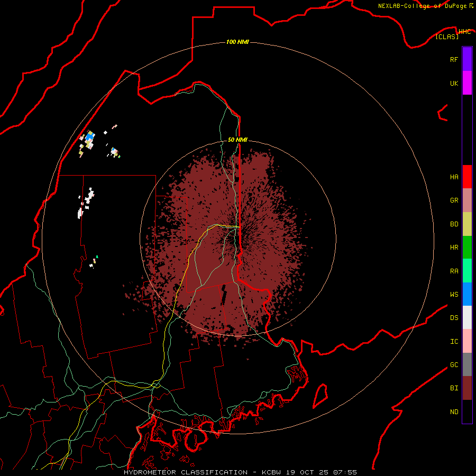Click the RA legend label
Image resolution: width=476 pixels, height=476 pixels.
[454, 271]
